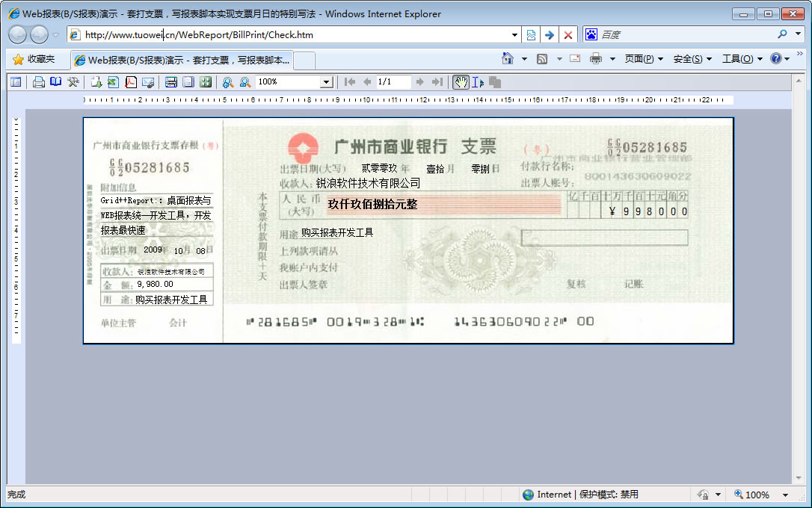Open the address bar history dropdown
Image resolution: width=812 pixels, height=508 pixels.
(x=514, y=34)
